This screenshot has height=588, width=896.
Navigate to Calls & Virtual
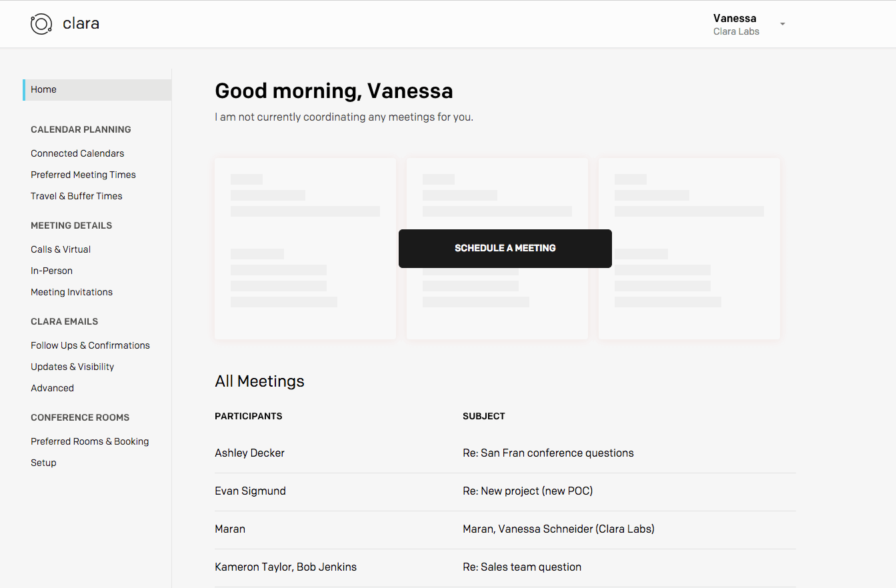(61, 249)
